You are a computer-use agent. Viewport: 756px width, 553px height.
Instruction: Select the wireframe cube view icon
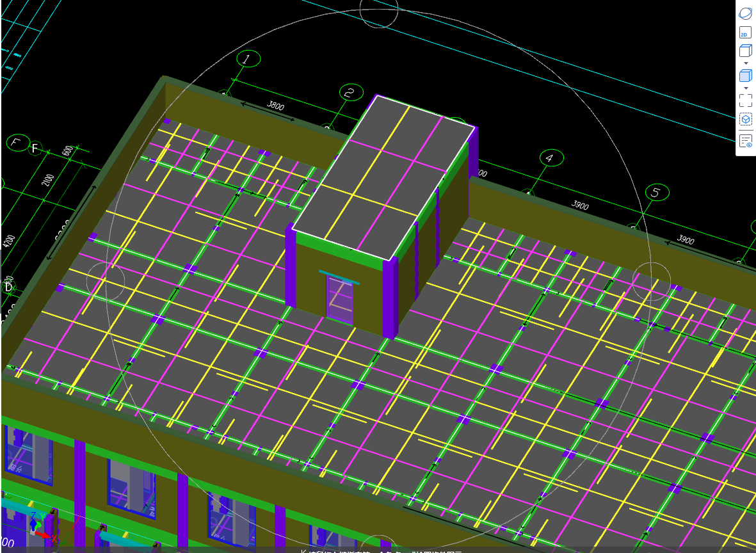745,50
